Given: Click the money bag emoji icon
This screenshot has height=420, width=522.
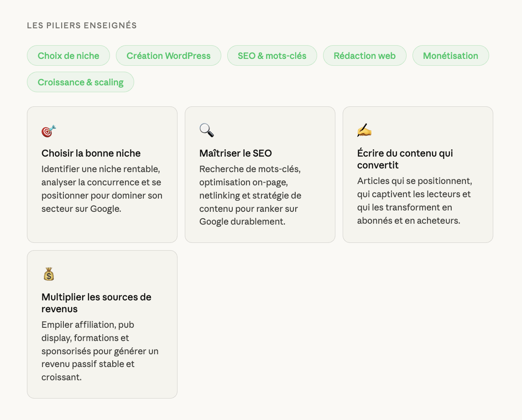Looking at the screenshot, I should click(49, 274).
